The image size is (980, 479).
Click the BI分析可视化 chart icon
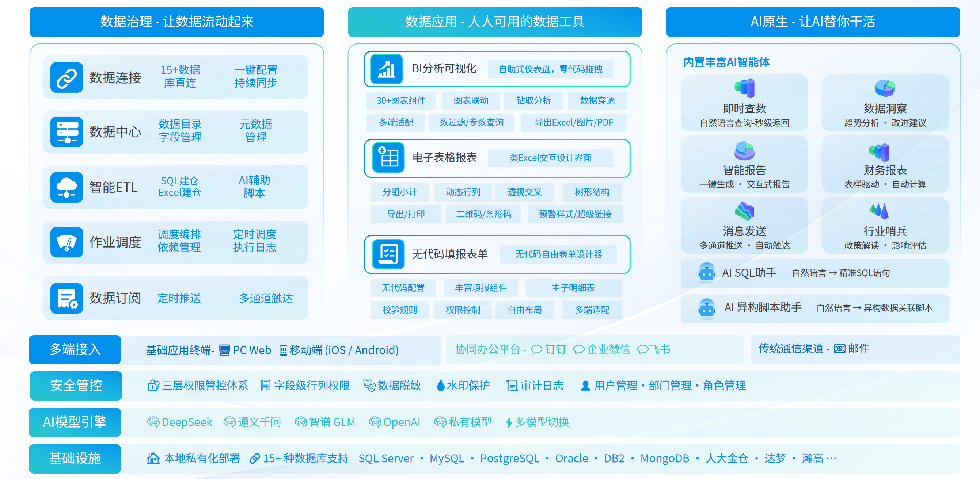[x=387, y=69]
